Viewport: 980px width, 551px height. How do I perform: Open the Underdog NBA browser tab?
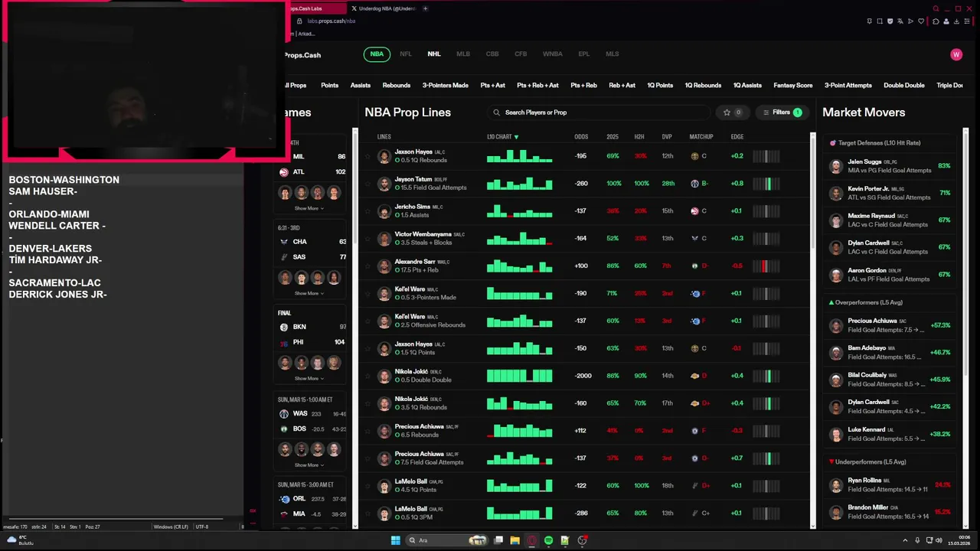384,8
